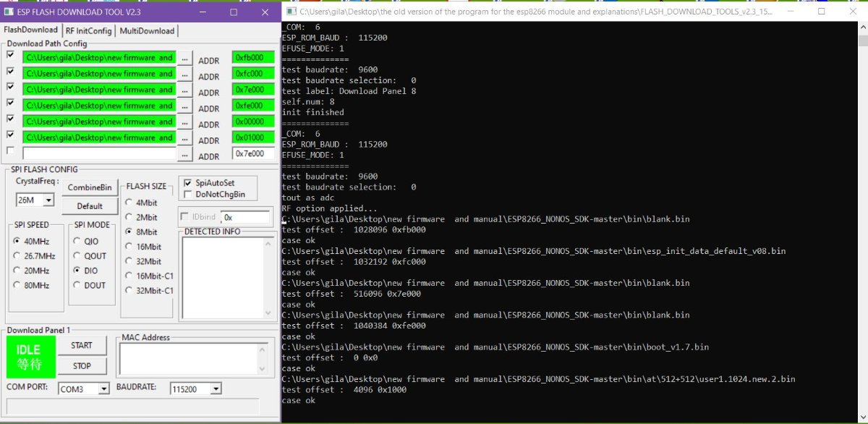The width and height of the screenshot is (868, 424).
Task: Click the IDbind 0x input field
Action: coord(245,217)
